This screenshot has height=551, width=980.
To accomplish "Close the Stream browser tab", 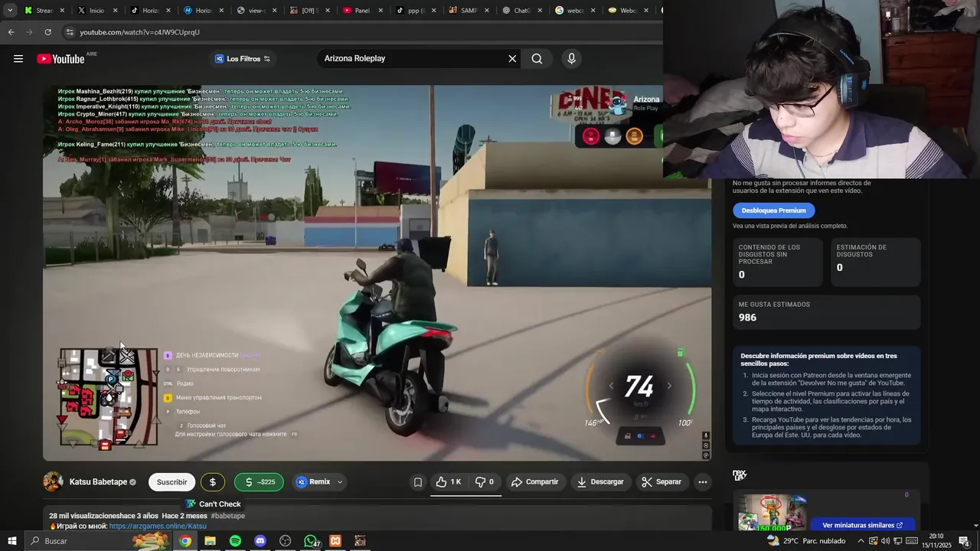I will click(63, 11).
